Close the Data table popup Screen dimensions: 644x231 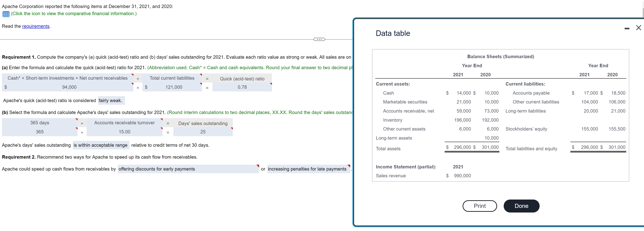[x=638, y=28]
